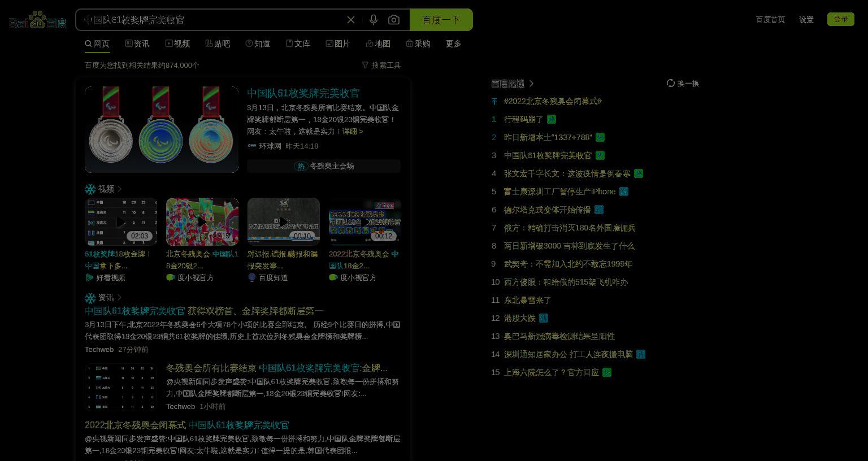Open hot topic 两日新增破3000 吉林

(569, 246)
